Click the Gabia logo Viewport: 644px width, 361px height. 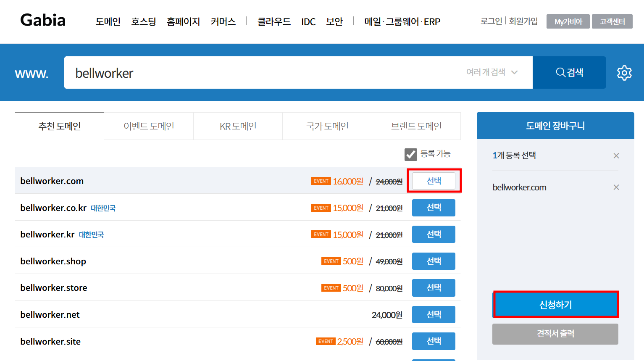(x=43, y=20)
